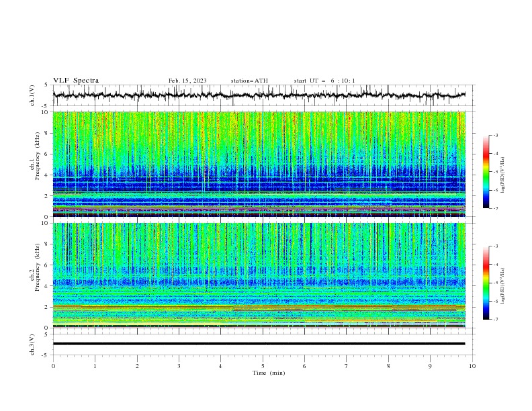The width and height of the screenshot is (532, 411).
Task: Click the "-7" label on the ch.2 color bar
Action: point(496,320)
